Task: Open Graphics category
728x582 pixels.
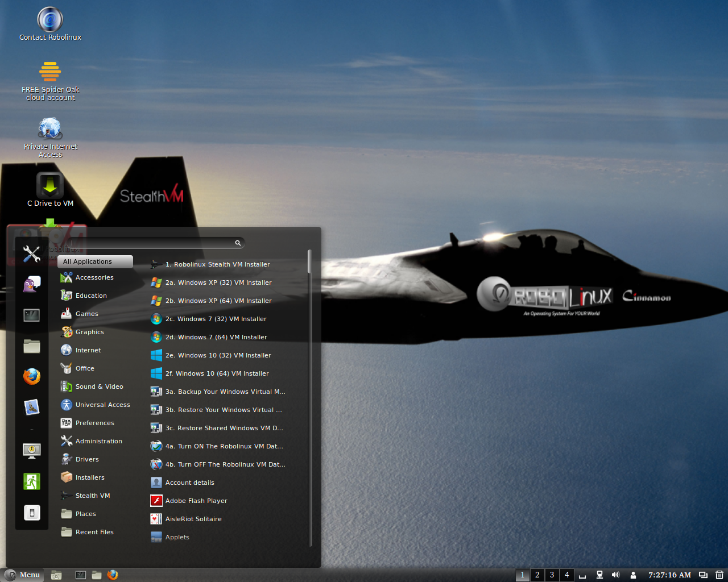Action: coord(95,332)
